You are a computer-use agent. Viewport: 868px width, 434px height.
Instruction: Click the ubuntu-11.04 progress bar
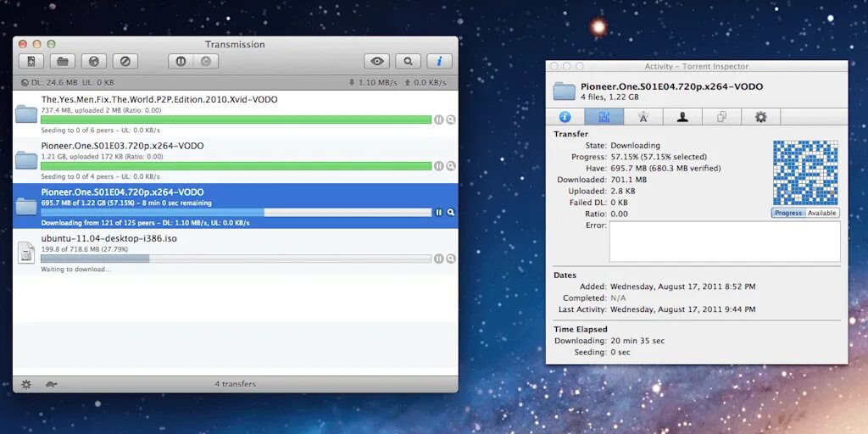coord(236,259)
